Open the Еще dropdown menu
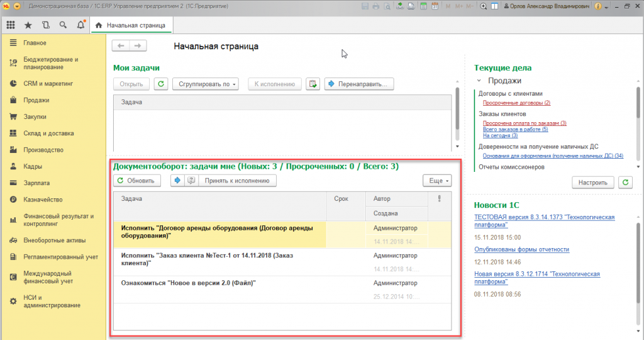The image size is (644, 340). (437, 181)
